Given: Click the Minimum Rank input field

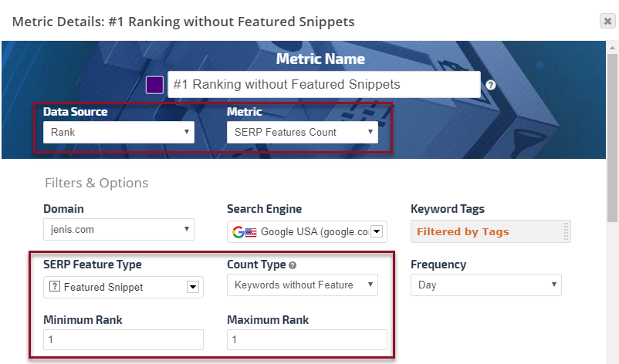Looking at the screenshot, I should [123, 340].
